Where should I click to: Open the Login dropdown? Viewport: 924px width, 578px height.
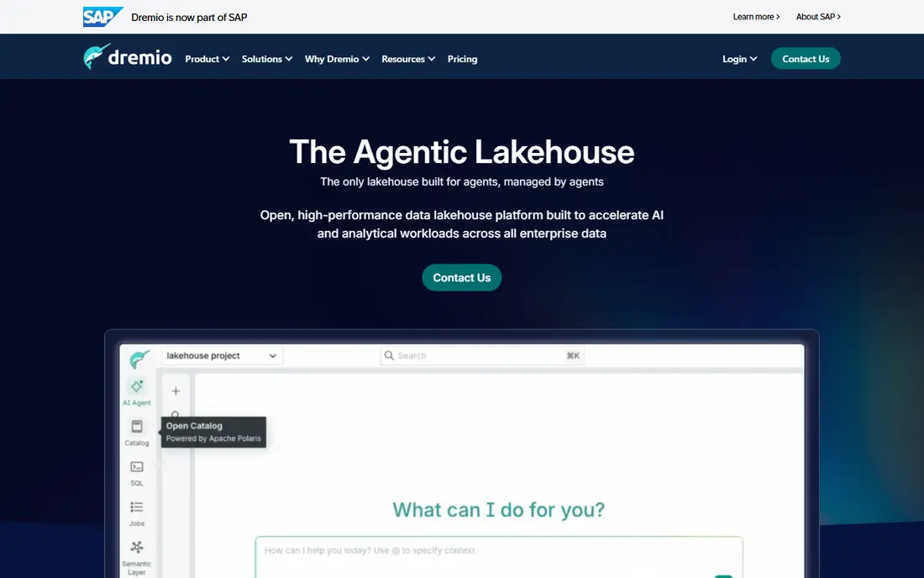(739, 59)
